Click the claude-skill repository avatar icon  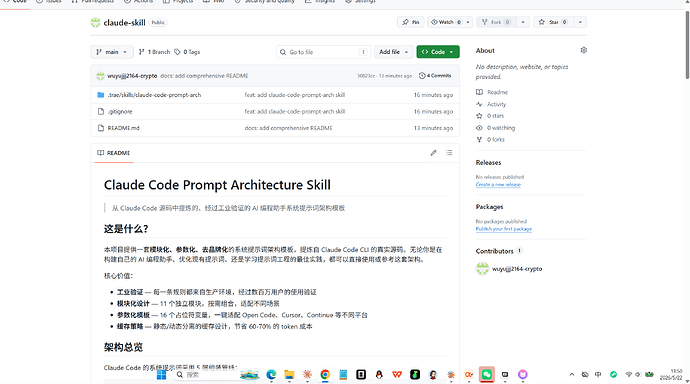pyautogui.click(x=95, y=22)
